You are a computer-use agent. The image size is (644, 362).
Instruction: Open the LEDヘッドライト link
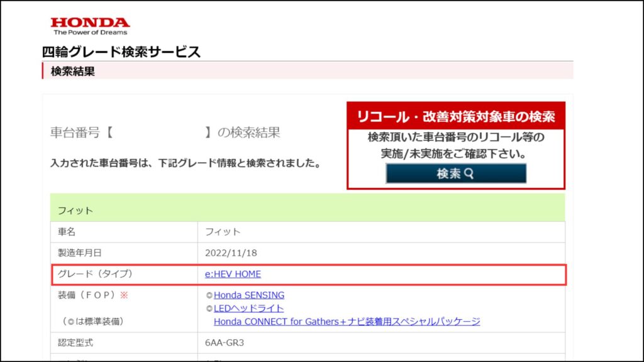[x=248, y=308]
